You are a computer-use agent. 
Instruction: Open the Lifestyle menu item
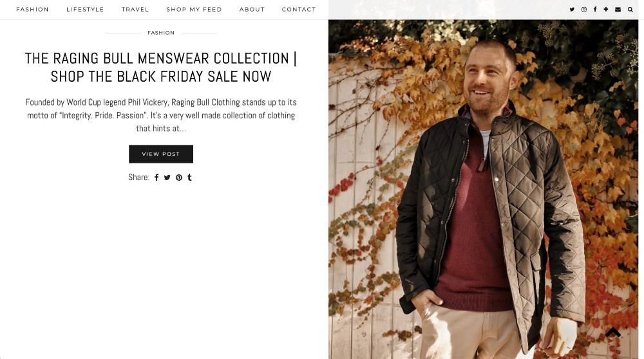(85, 10)
